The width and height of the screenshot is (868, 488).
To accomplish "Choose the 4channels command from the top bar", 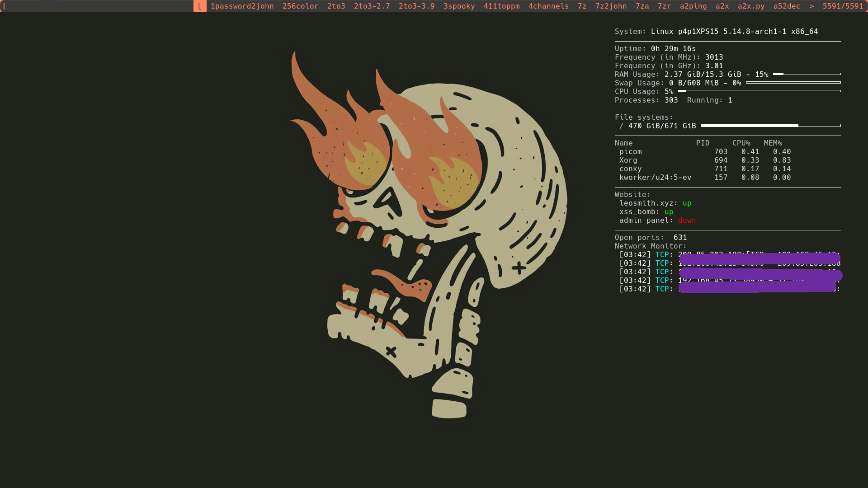I will (x=548, y=6).
